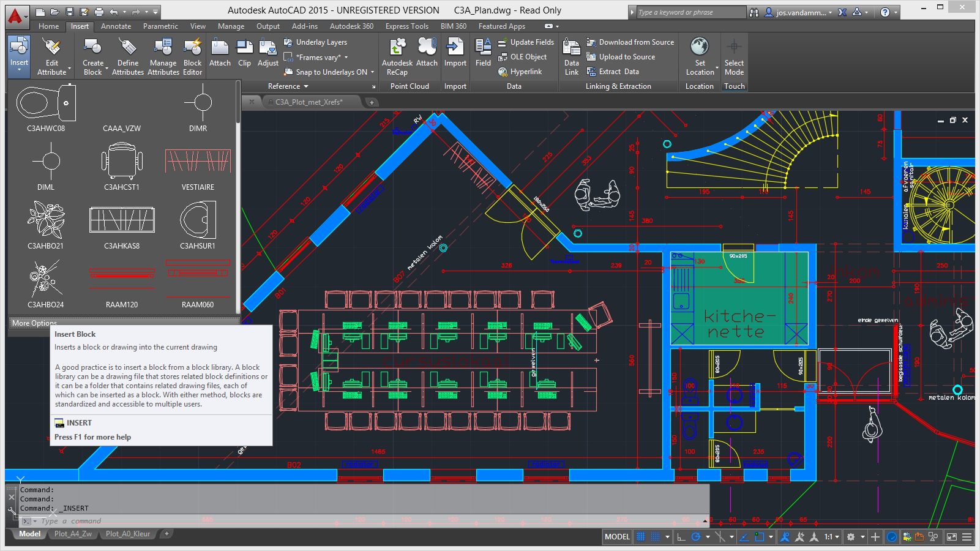Screen dimensions: 980x551
Task: Toggle annotation objects visibility in status bar
Action: (x=785, y=537)
